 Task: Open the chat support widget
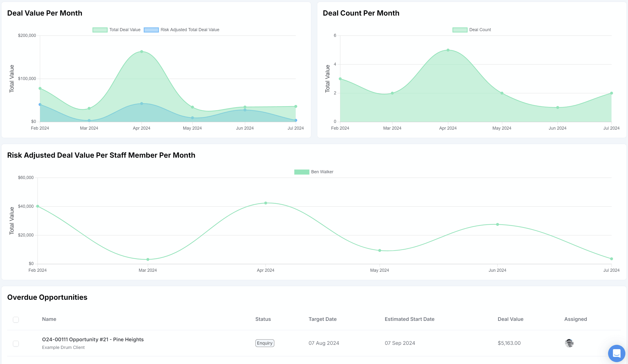click(616, 353)
